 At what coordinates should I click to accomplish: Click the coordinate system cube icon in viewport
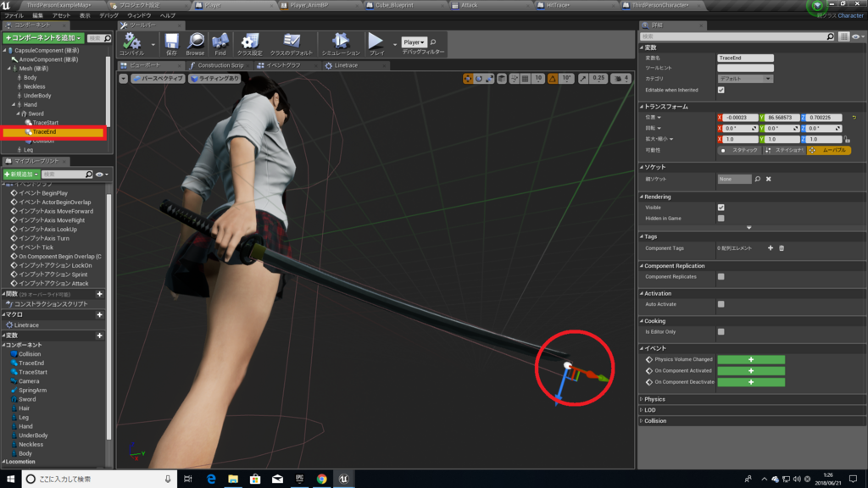[502, 79]
